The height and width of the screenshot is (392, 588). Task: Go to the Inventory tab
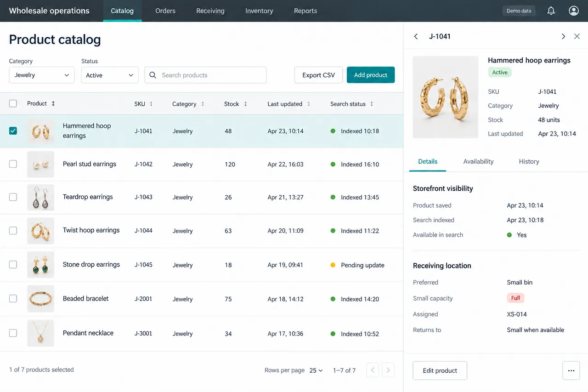pos(259,11)
